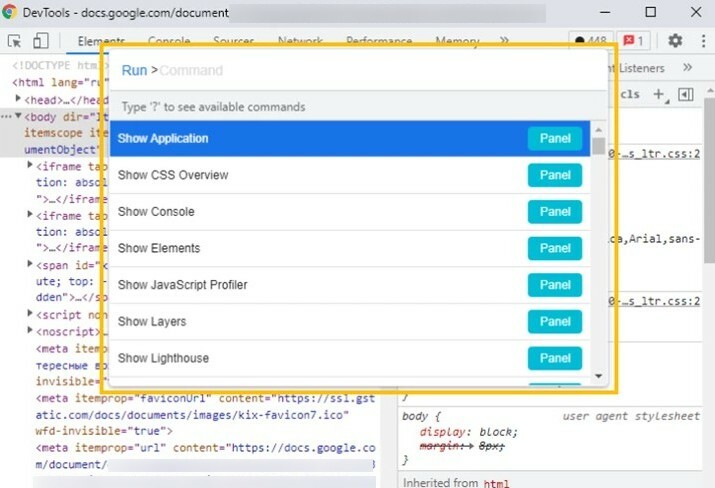The width and height of the screenshot is (715, 488).
Task: Click the three dots beside body element
Action: (x=6, y=117)
